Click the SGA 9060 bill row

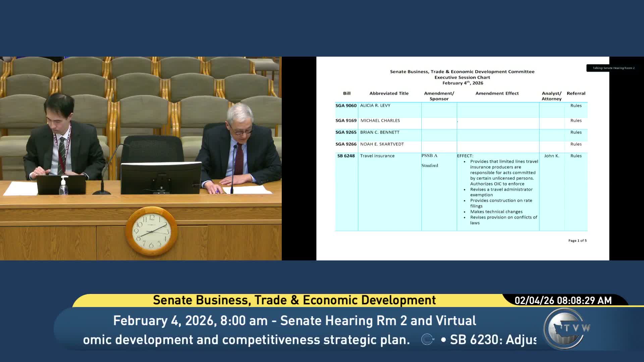346,106
